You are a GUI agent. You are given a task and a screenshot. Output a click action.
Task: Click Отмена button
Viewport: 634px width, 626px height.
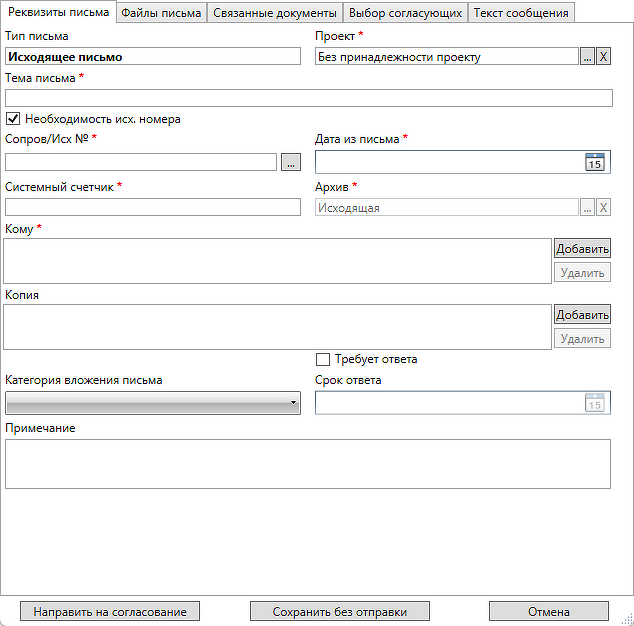[548, 611]
